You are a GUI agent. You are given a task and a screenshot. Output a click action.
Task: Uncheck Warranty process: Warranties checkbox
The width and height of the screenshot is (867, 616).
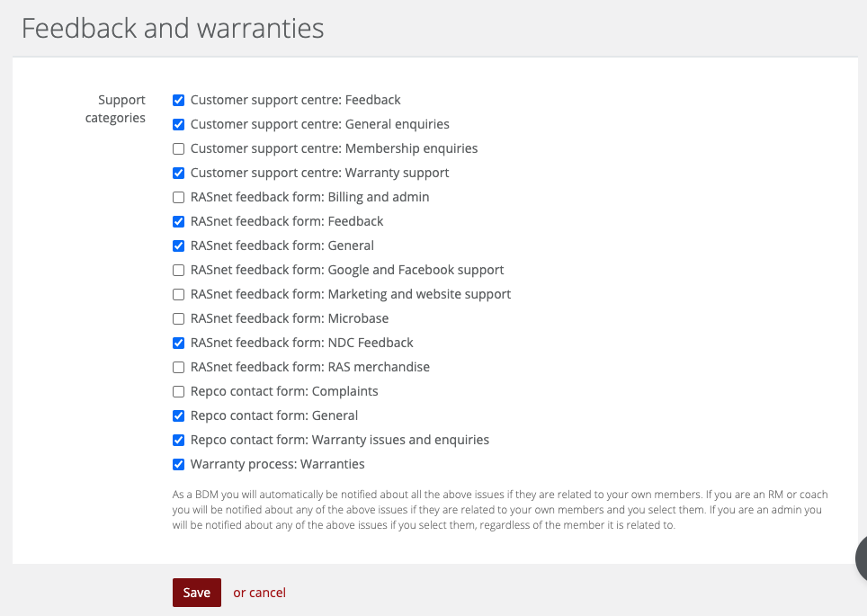pos(178,465)
